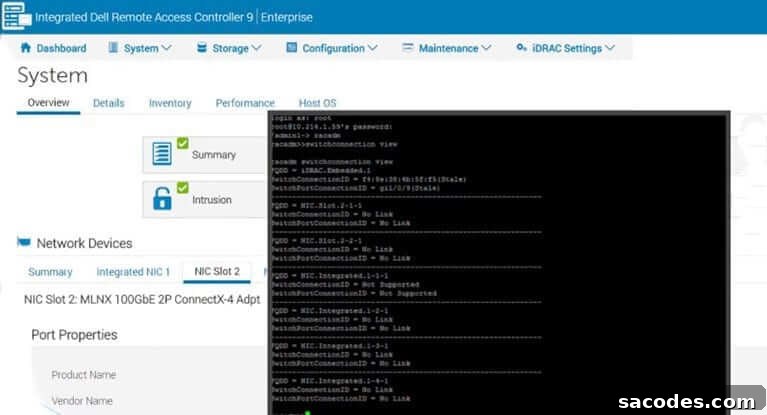
Task: Click the Dashboard home icon
Action: (25, 47)
